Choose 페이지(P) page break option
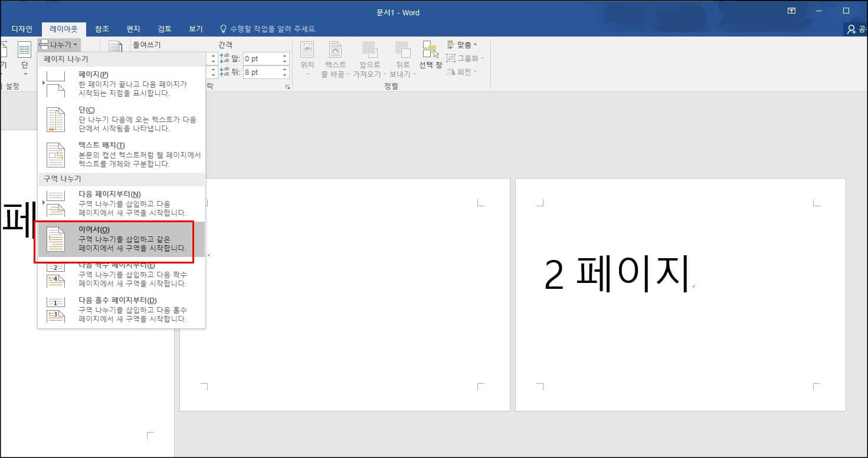This screenshot has width=868, height=458. click(118, 84)
